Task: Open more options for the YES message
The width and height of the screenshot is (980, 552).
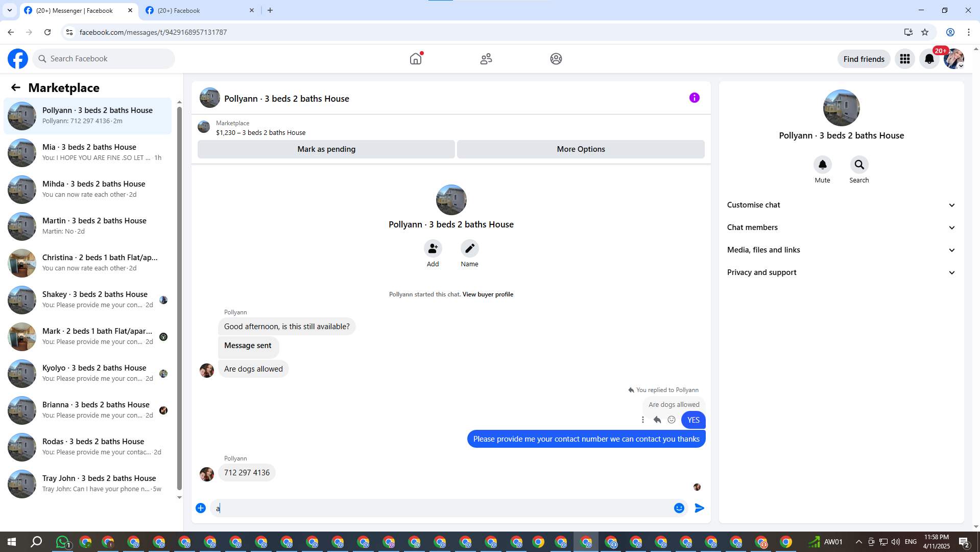Action: tap(643, 420)
